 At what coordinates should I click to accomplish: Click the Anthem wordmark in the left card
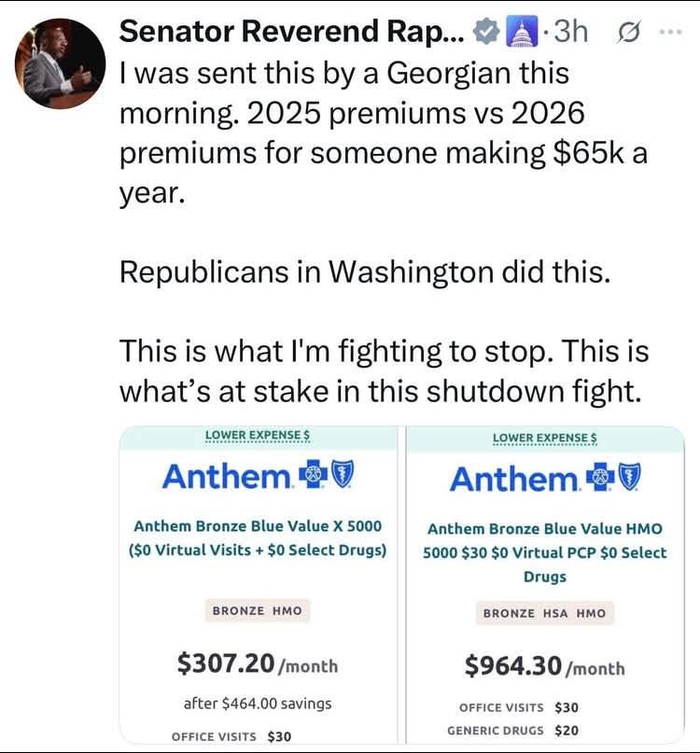tap(227, 476)
